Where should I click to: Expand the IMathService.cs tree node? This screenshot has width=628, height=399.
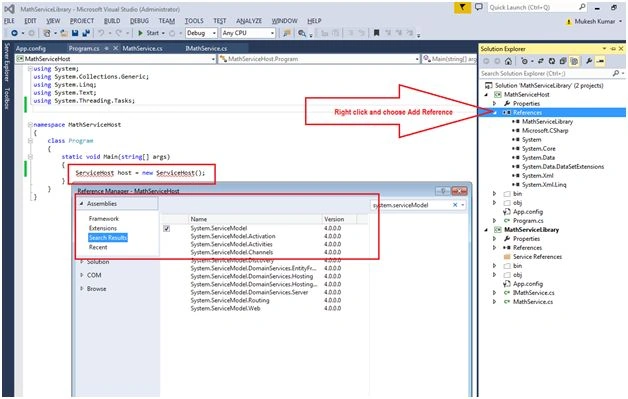[495, 292]
